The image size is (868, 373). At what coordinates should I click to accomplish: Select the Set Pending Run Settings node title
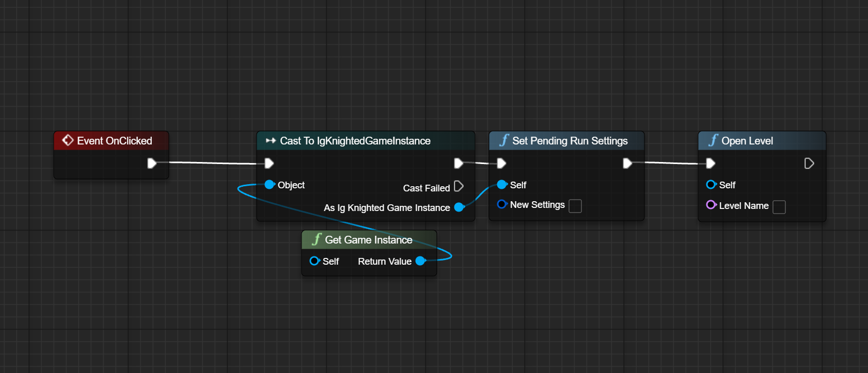click(570, 141)
